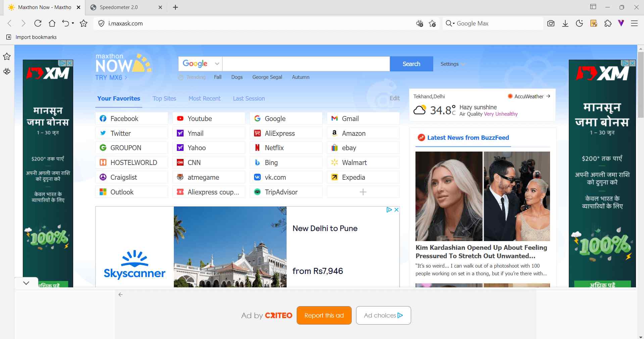Click the purple V extension icon
The image size is (644, 339).
621,23
